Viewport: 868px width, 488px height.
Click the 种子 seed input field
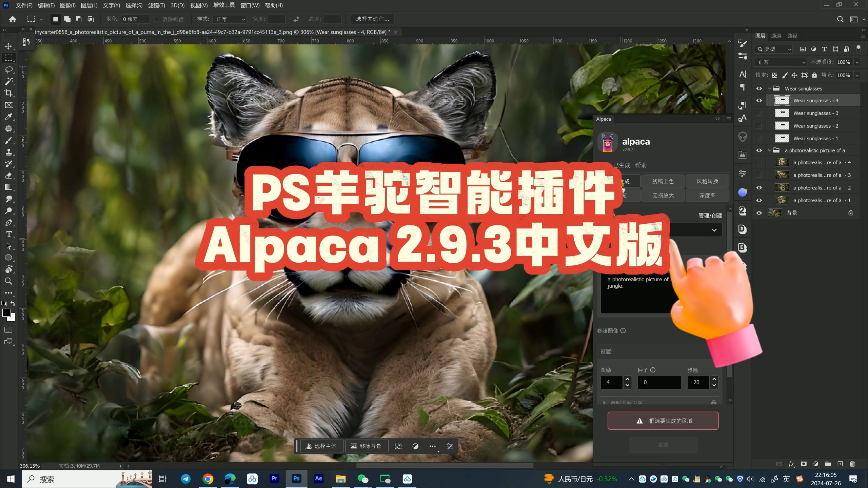659,382
